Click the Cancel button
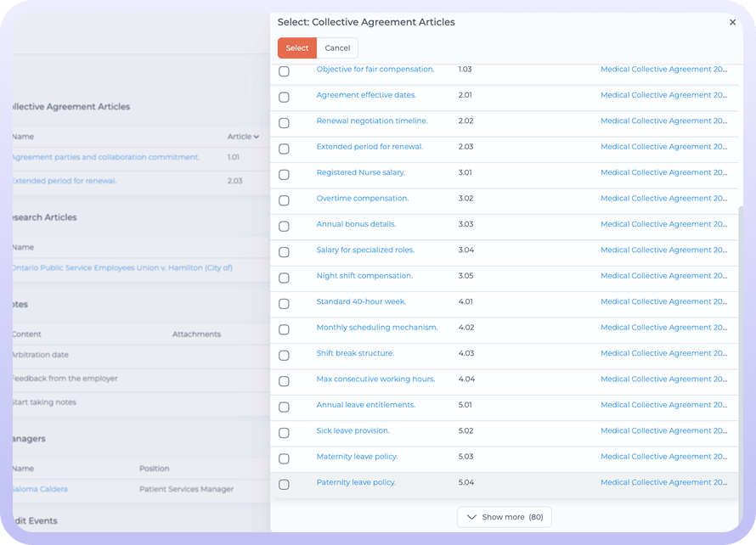The image size is (756, 545). pos(337,48)
